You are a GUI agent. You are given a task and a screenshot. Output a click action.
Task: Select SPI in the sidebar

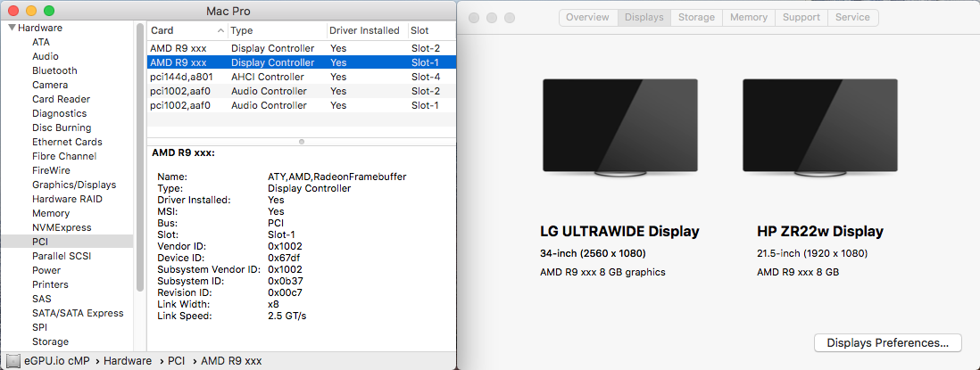pos(39,327)
